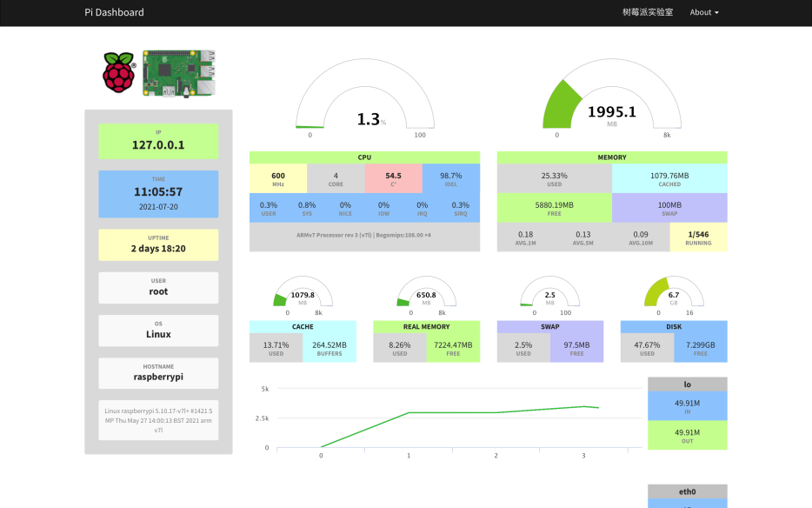The image size is (812, 508).
Task: Click the 600 MHz CPU frequency cell
Action: [278, 178]
